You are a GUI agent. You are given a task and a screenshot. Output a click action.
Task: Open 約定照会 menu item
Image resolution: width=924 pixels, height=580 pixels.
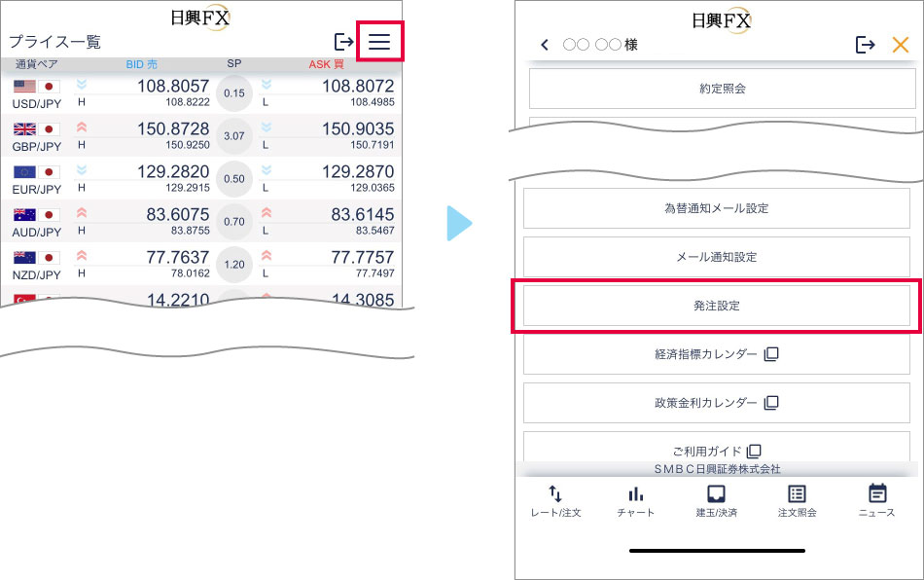pyautogui.click(x=722, y=89)
